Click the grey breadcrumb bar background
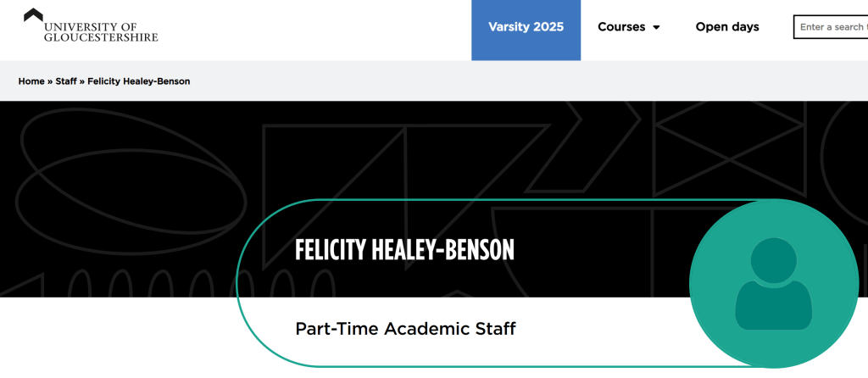The height and width of the screenshot is (378, 868). pyautogui.click(x=509, y=81)
